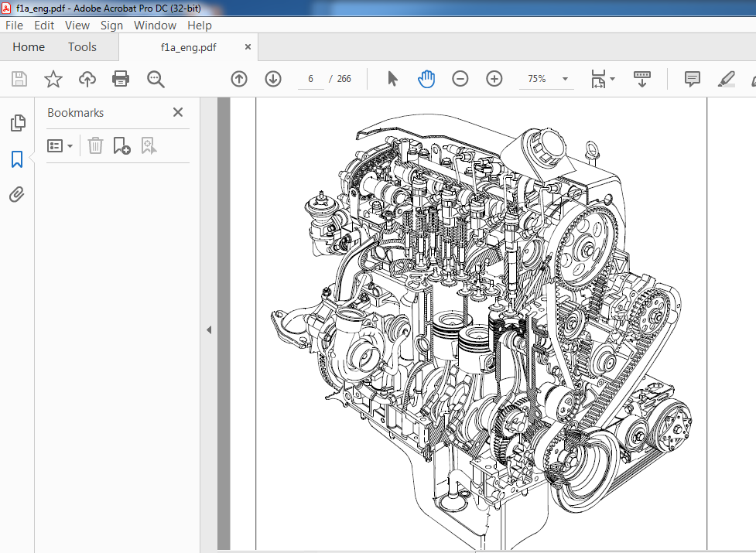This screenshot has height=553, width=756.
Task: Add document to starred with star icon
Action: pyautogui.click(x=53, y=79)
